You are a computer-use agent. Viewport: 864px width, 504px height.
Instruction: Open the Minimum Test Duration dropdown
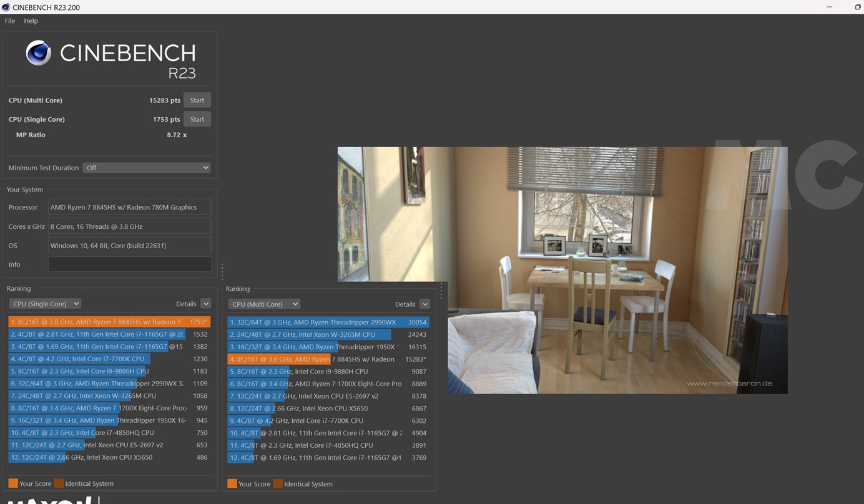coord(147,168)
